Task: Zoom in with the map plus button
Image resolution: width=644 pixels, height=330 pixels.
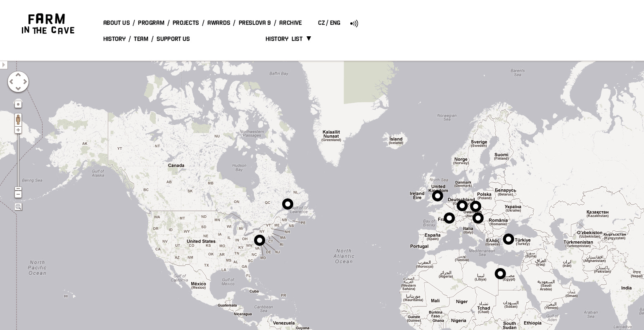Action: point(18,130)
